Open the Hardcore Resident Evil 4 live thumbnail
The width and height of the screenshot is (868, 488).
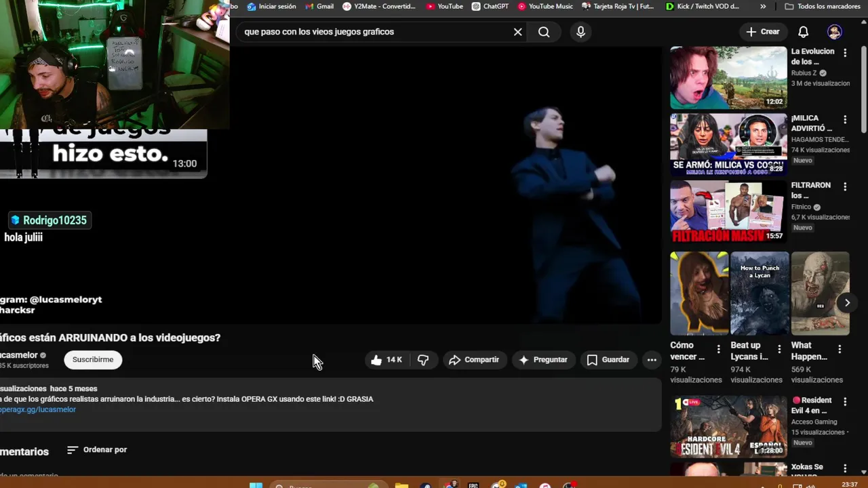[728, 426]
